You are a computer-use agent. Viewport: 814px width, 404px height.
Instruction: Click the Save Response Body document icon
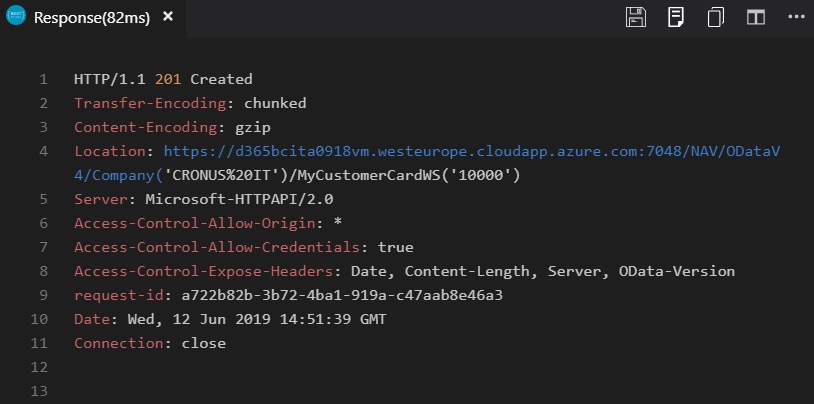676,17
